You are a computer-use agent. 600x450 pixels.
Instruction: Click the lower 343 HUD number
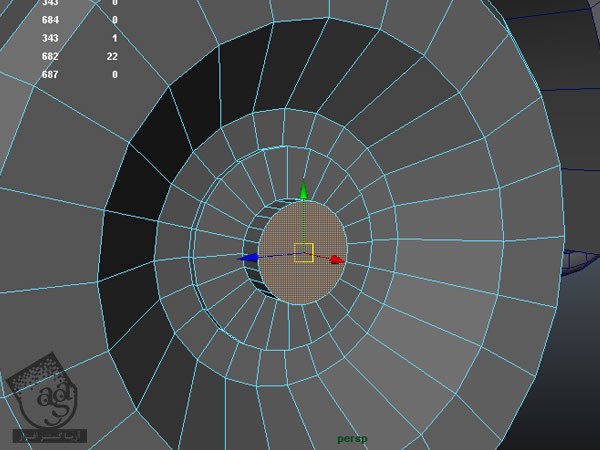click(x=50, y=38)
